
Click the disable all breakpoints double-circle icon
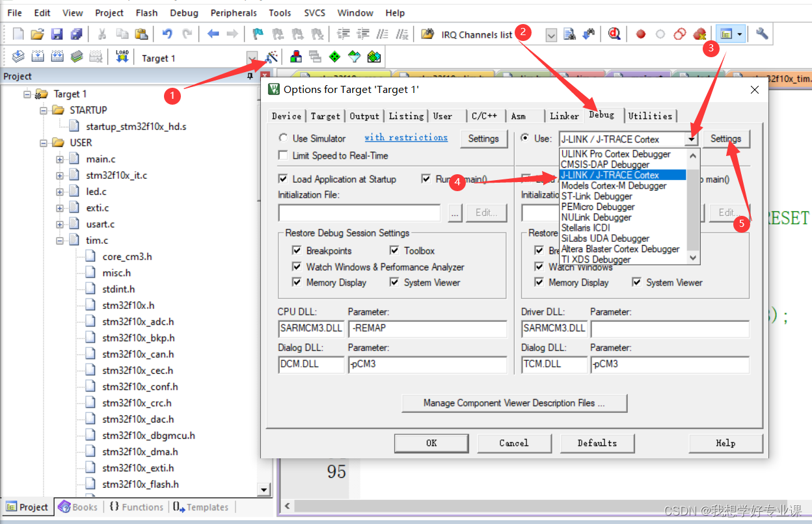tap(680, 34)
